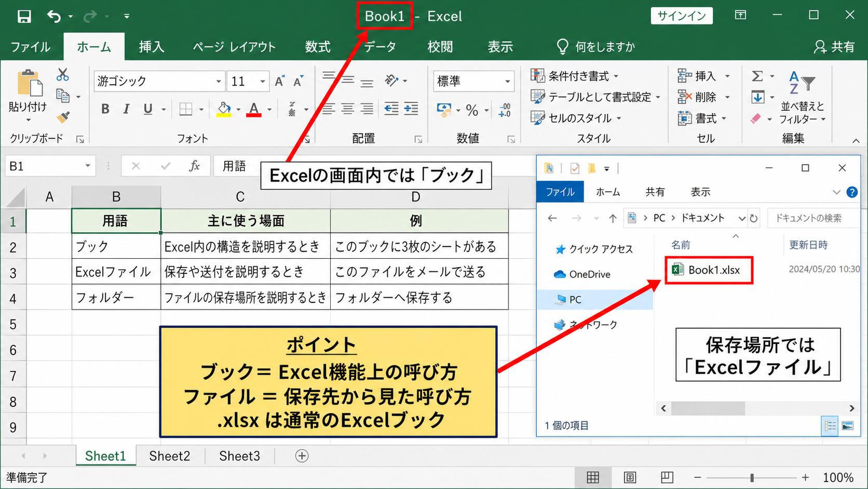Collapse the ribbon with chevron arrow
Screen dimensions: 868x489
[856, 141]
